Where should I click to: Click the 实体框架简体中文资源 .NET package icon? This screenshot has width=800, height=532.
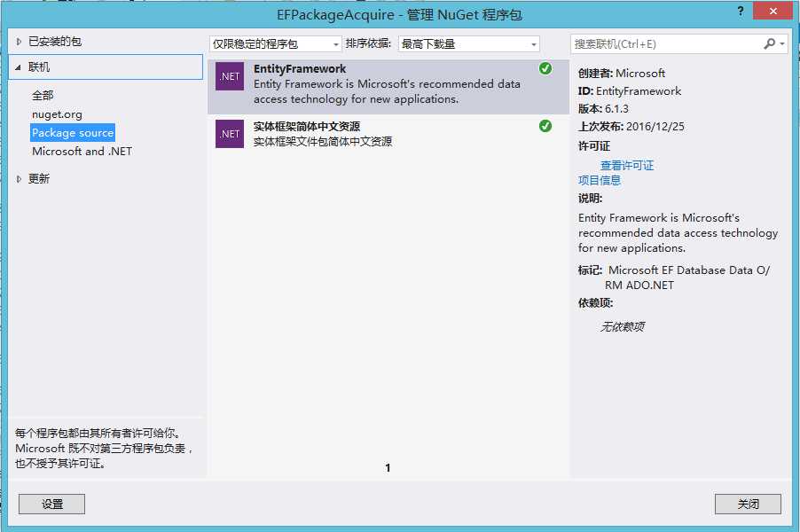tap(230, 134)
